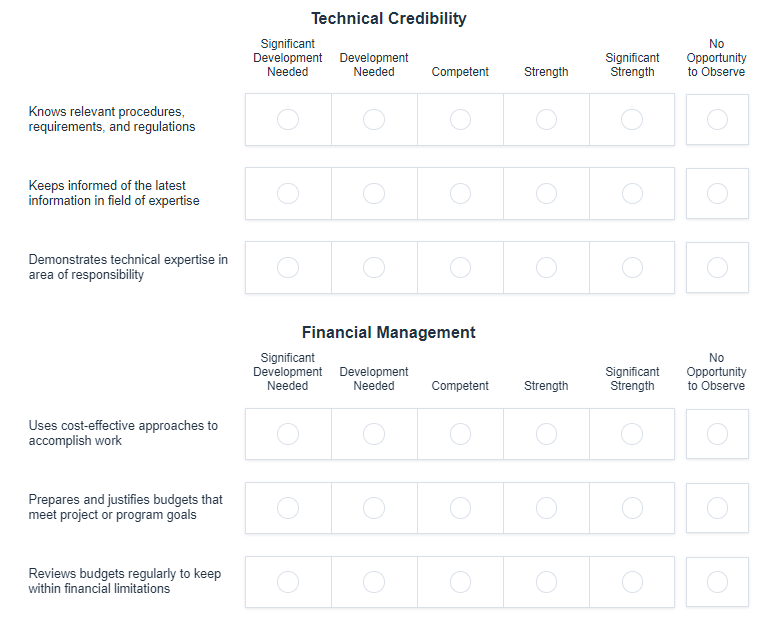The height and width of the screenshot is (630, 767).
Task: Choose Development Needed for 'Reviews budgets regularly'
Action: (x=374, y=582)
